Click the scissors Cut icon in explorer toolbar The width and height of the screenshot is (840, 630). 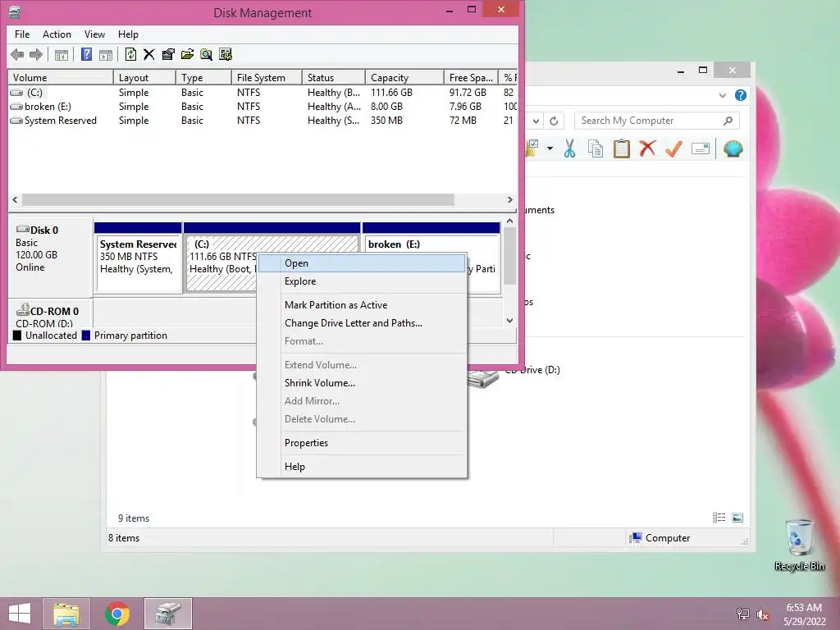(x=569, y=148)
